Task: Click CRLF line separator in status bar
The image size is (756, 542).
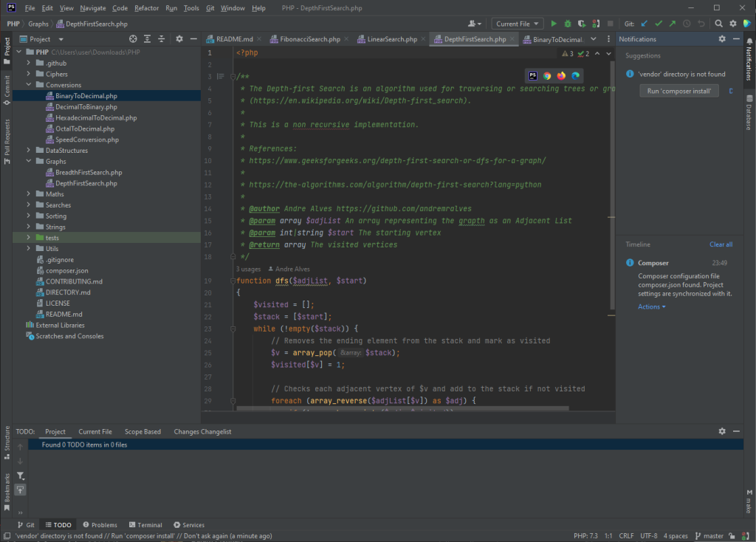Action: coord(626,536)
